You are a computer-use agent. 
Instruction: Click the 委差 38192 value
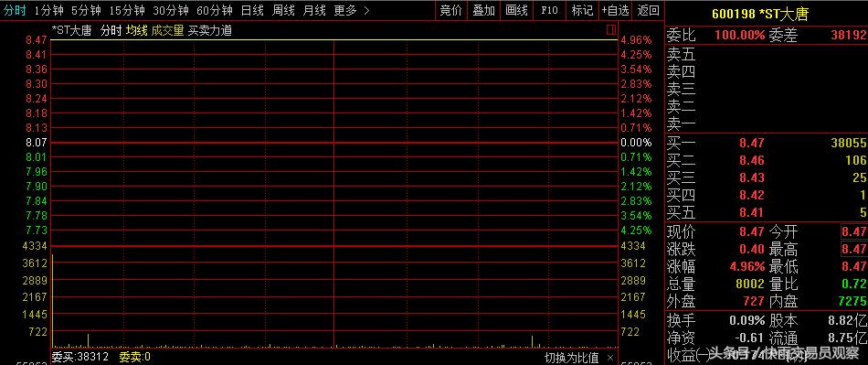coord(849,36)
